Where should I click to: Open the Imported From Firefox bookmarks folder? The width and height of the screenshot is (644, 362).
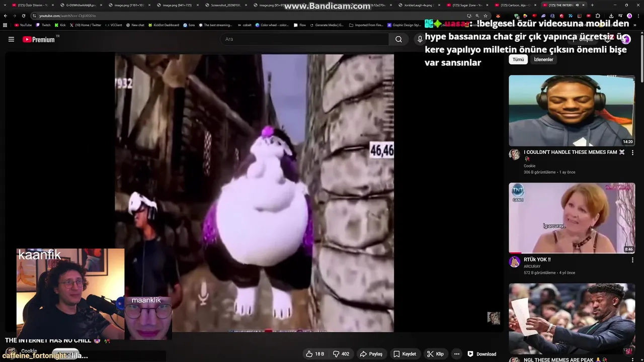[x=366, y=25]
